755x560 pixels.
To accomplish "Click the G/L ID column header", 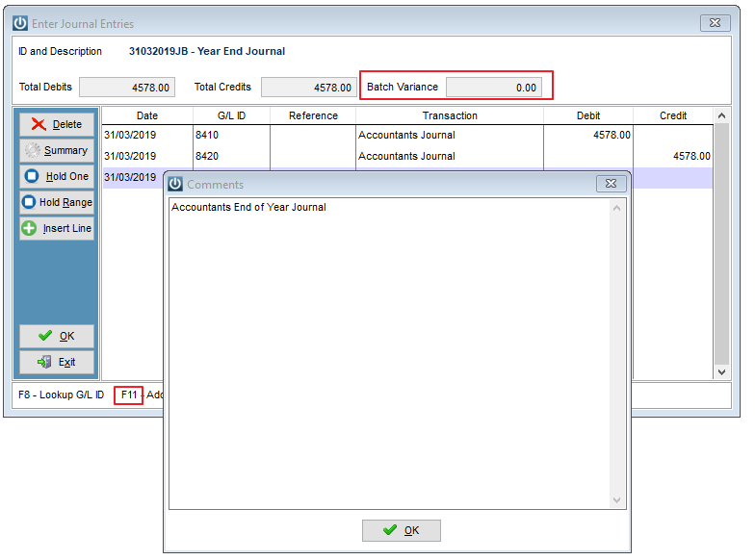I will [231, 115].
